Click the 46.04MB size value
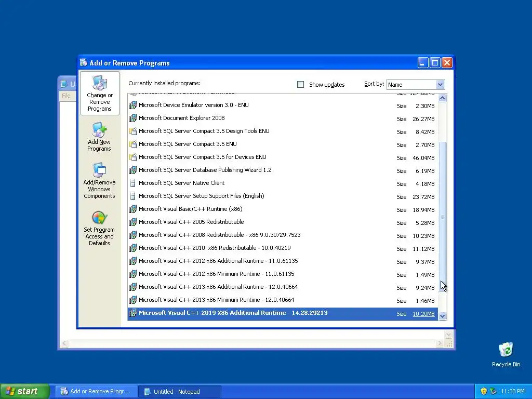 [x=423, y=158]
